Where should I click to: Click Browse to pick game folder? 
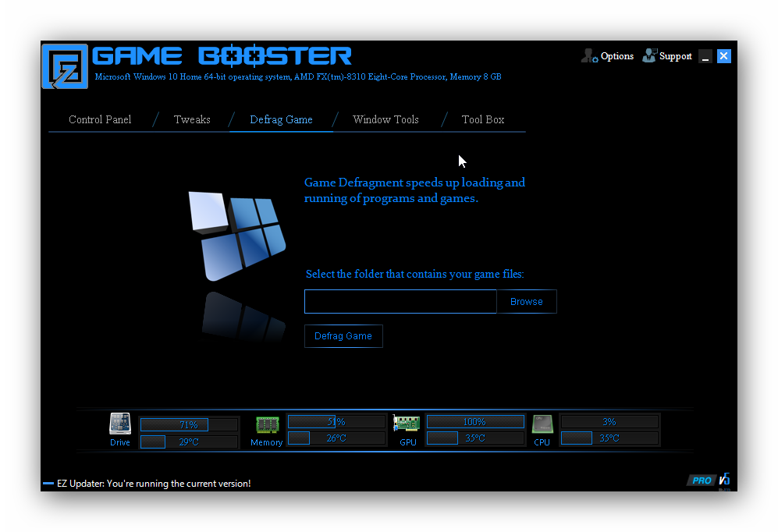coord(527,301)
